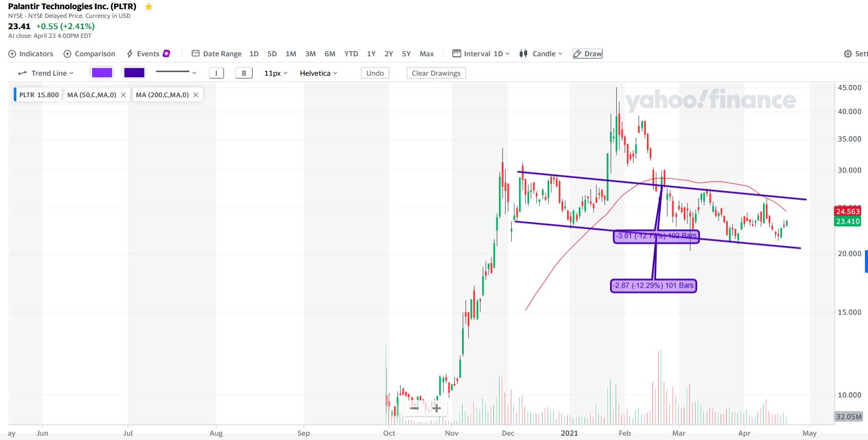
Task: Remove the MA 200 indicator
Action: [x=196, y=95]
